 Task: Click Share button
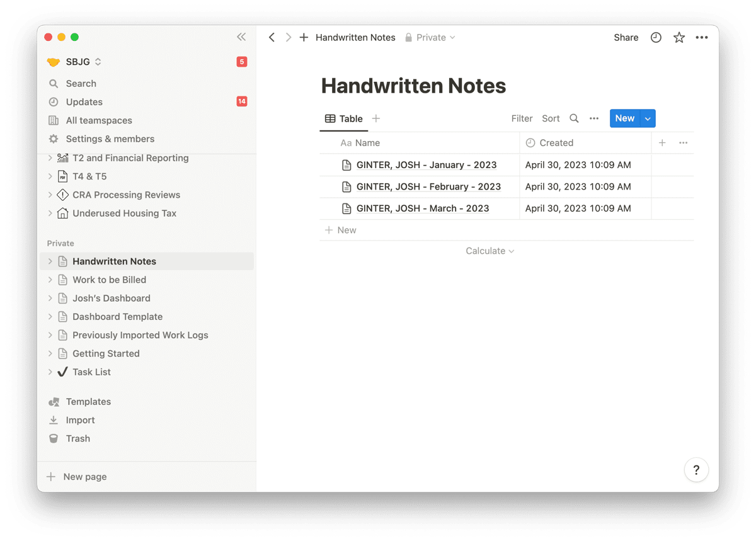click(x=626, y=38)
